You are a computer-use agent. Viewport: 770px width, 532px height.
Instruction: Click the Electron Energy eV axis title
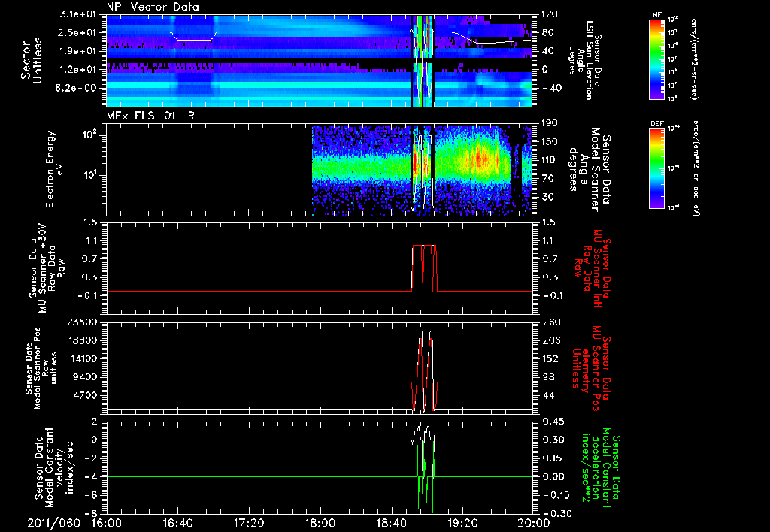[x=53, y=169]
